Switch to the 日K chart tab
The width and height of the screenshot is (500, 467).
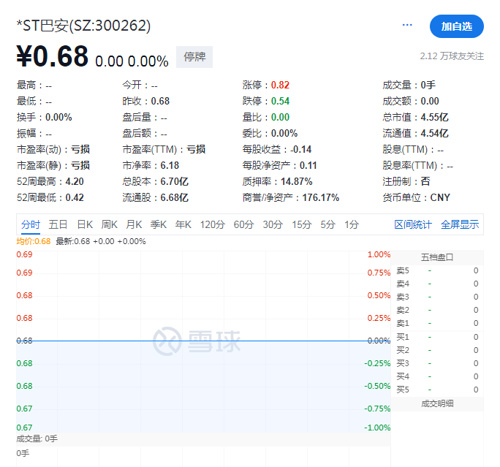(x=85, y=225)
